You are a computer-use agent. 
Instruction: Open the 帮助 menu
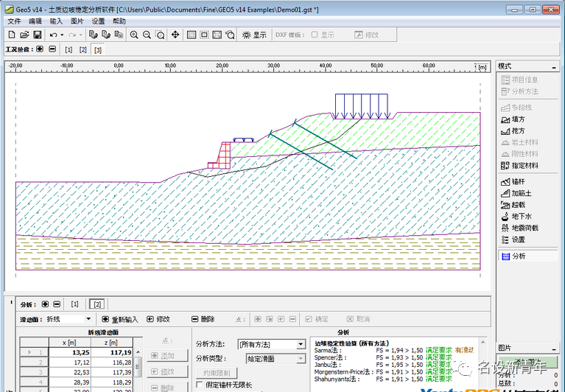119,21
